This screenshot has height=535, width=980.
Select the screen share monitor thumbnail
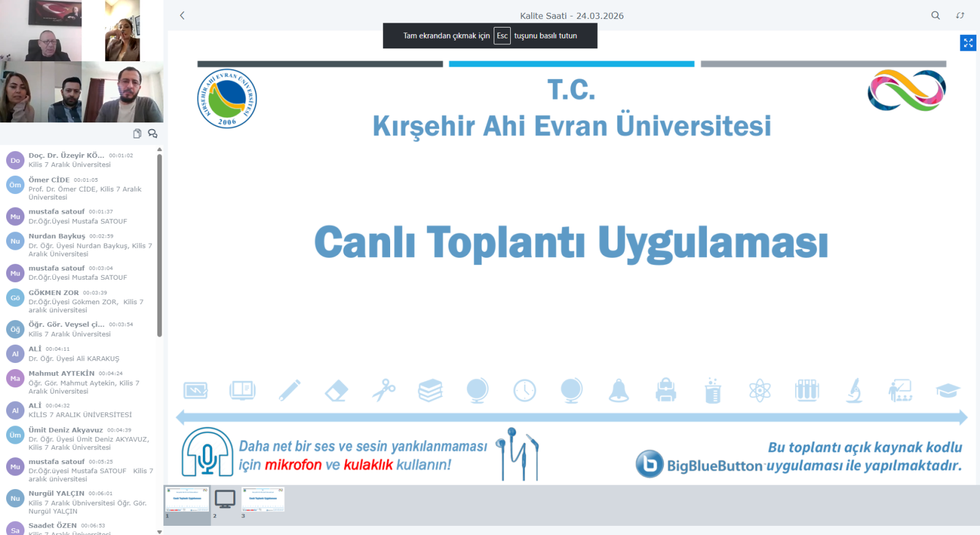point(225,500)
